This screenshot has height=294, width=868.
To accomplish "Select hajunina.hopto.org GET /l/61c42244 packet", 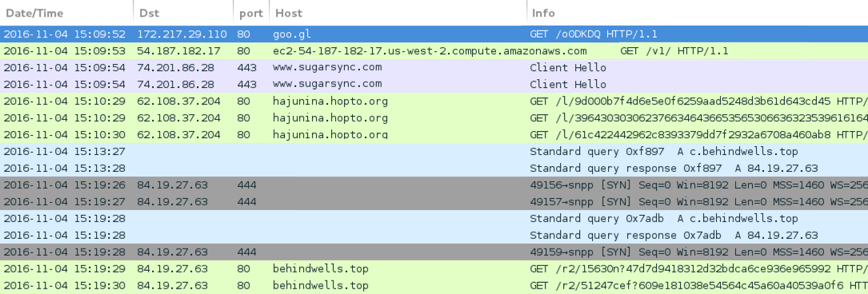I will coord(434,134).
